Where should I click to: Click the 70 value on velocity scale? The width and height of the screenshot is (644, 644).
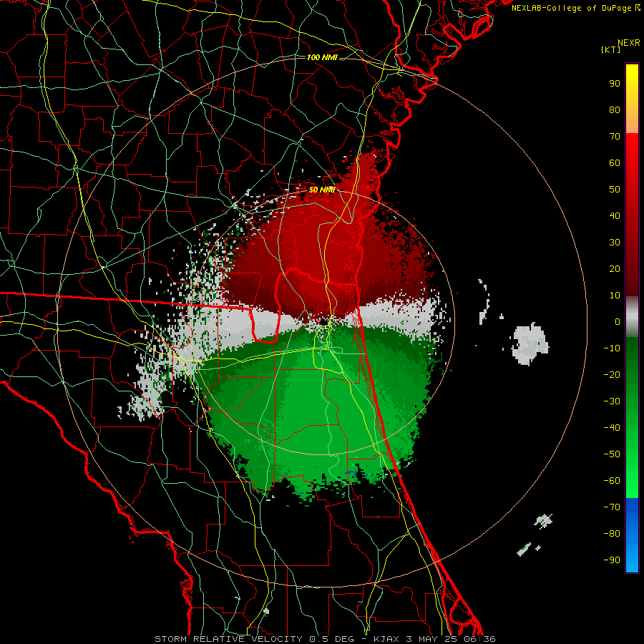[x=615, y=137]
